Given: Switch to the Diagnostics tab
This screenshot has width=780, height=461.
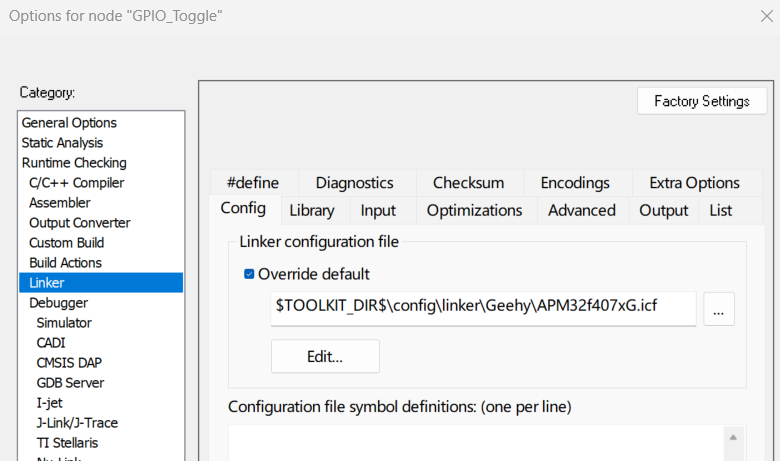Looking at the screenshot, I should [x=354, y=183].
